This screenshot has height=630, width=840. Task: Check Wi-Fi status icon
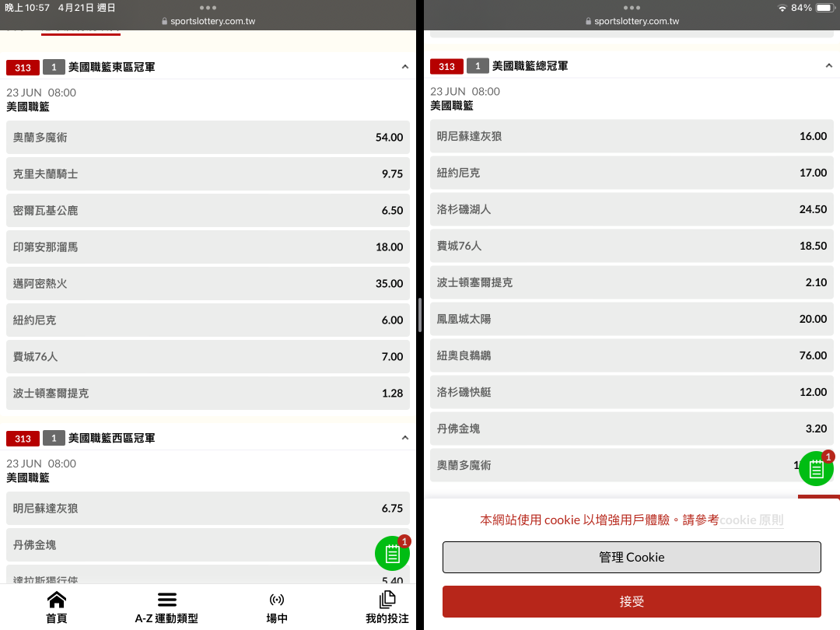click(x=782, y=8)
